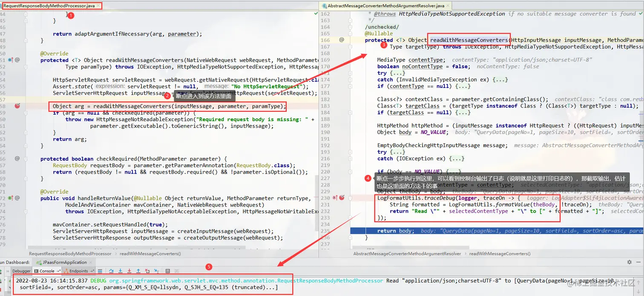Click AbstractMessageConverterMethodArgumentResolver breadcrumb in right editor
Viewport: 644px width, 296px height.
[x=407, y=253]
